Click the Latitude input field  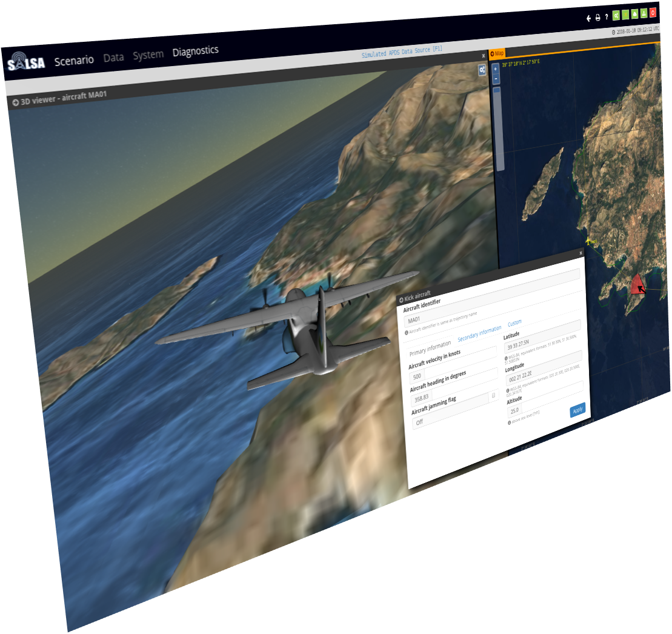tap(542, 336)
